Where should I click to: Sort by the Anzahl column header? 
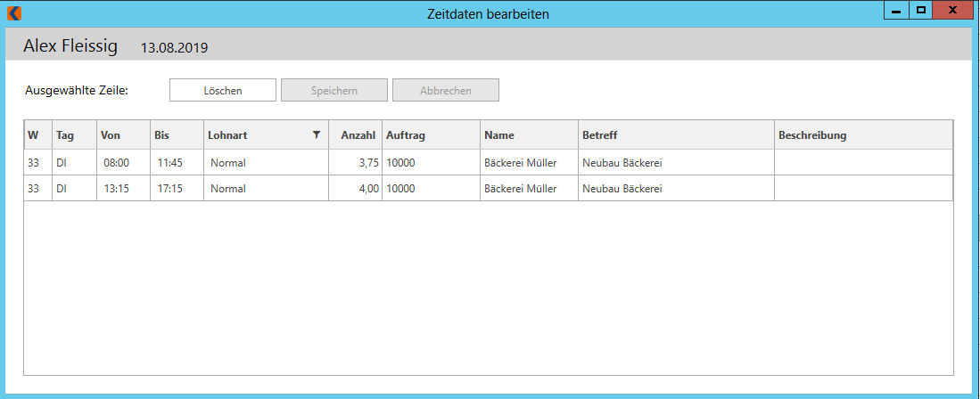point(356,134)
